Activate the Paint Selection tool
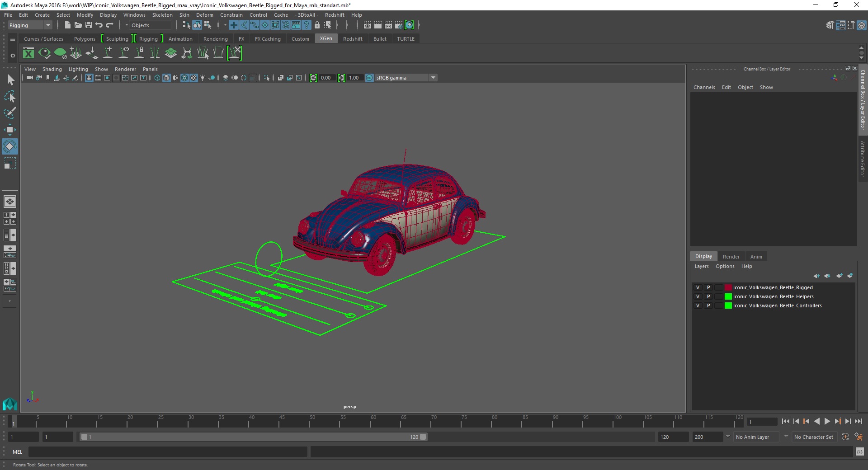This screenshot has width=868, height=470. tap(10, 113)
